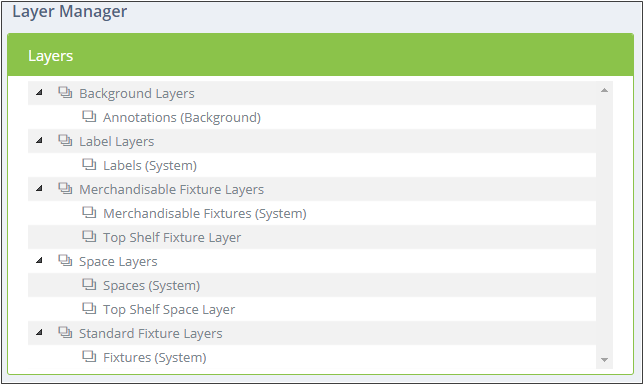
Task: Click the Merchandisable Fixtures (System) layer icon
Action: (89, 212)
